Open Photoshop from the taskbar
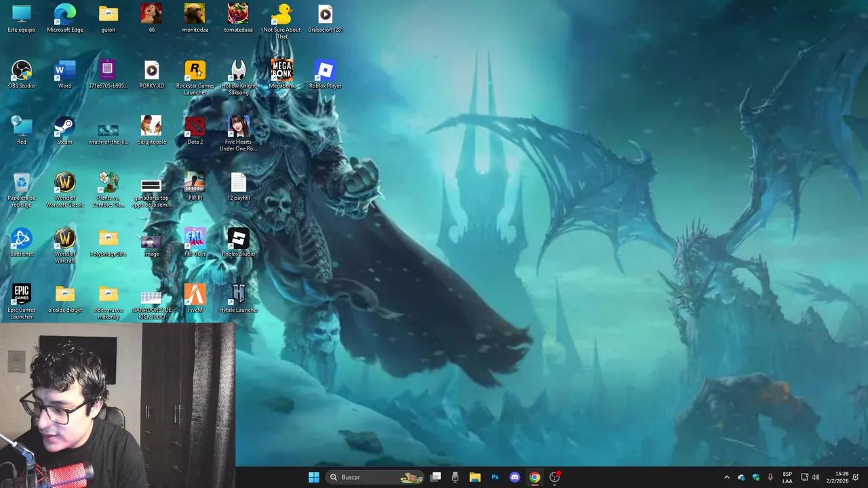 click(495, 477)
